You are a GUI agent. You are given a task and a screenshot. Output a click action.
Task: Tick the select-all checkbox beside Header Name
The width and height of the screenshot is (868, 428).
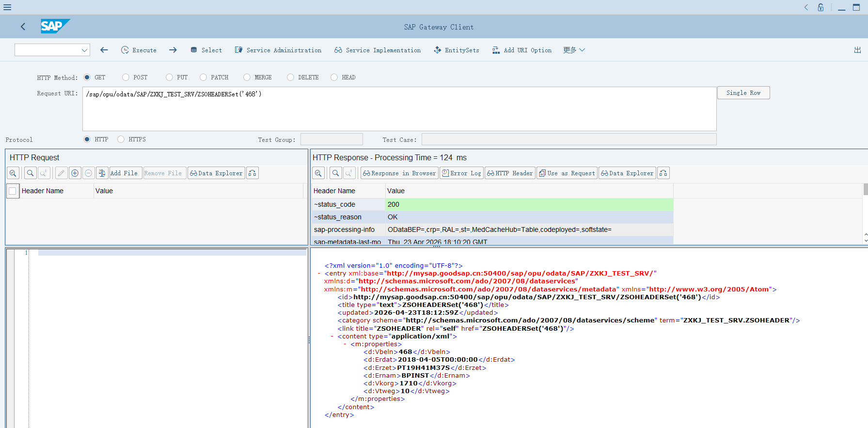[x=13, y=191]
